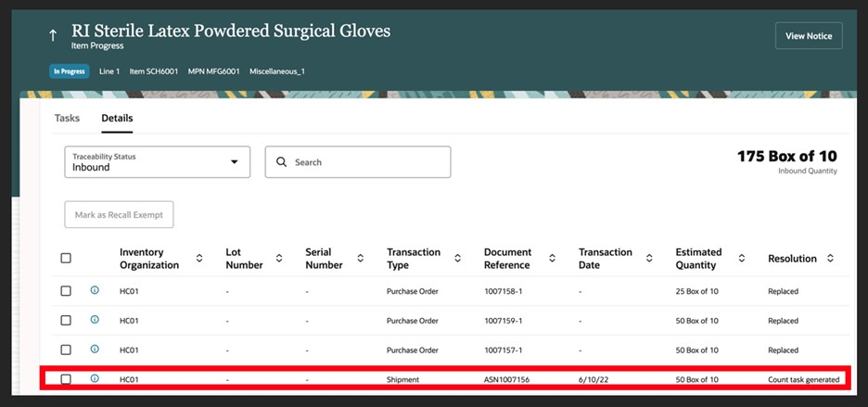This screenshot has height=407, width=868.
Task: Click MPN MFG6001 in header
Action: pos(213,71)
